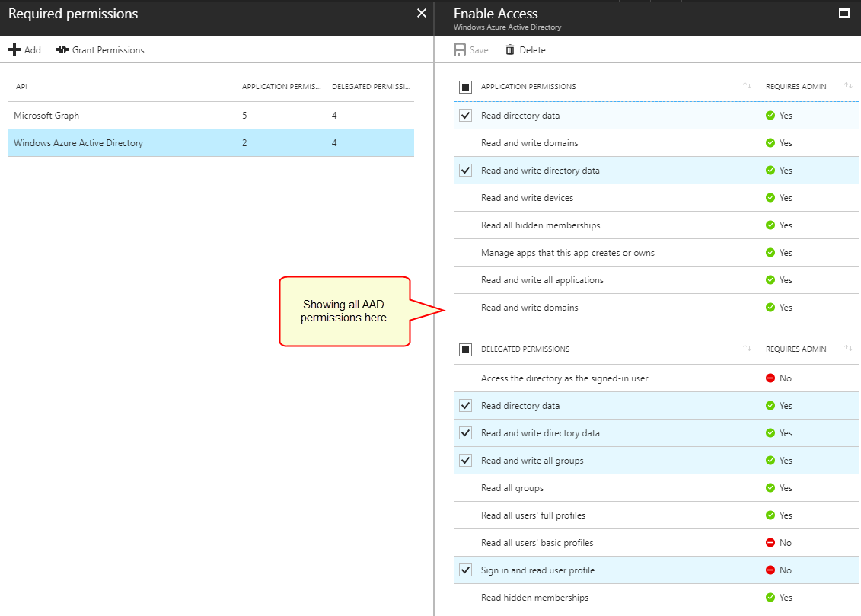861x616 pixels.
Task: Click green status icon for Read all groups
Action: point(770,488)
